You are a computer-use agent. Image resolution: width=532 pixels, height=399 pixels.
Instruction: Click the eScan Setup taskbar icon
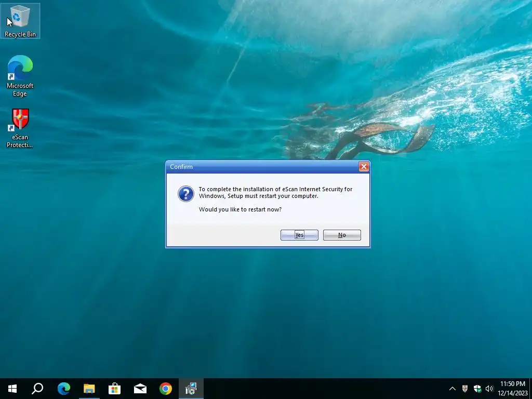191,389
